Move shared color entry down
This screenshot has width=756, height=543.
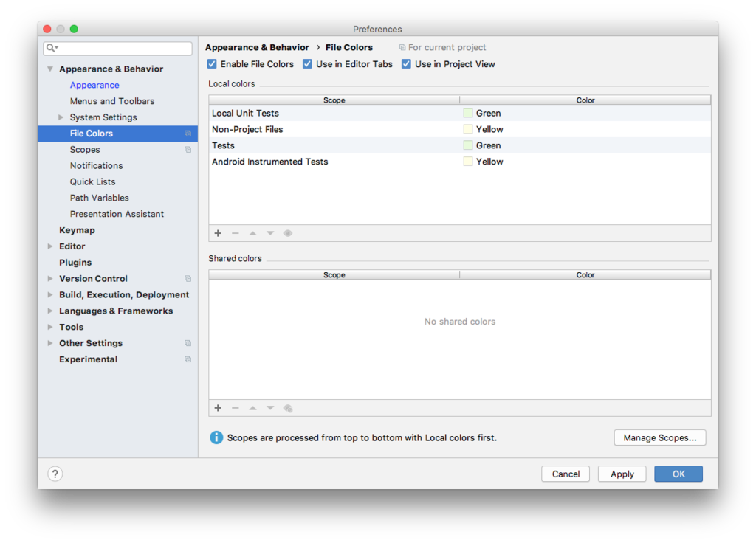[270, 408]
